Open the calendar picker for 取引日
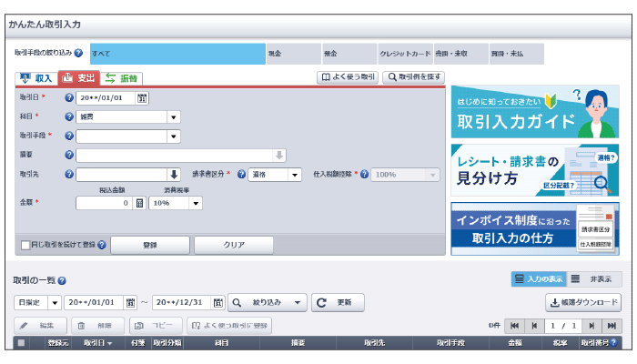 coord(142,98)
